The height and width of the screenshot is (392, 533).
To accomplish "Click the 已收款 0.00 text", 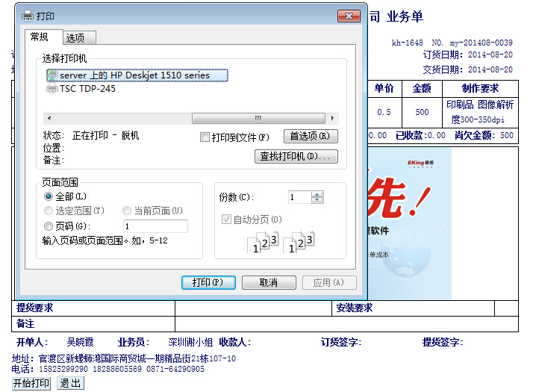I will tap(420, 135).
